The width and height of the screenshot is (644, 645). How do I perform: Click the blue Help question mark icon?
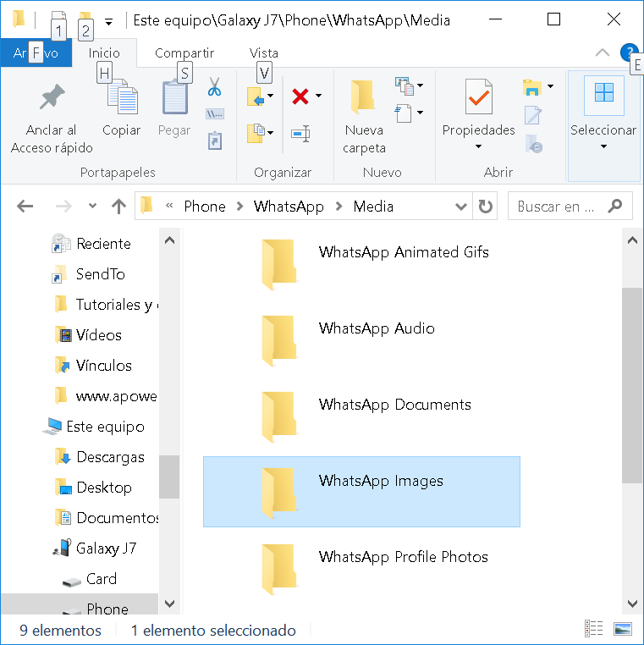[629, 52]
